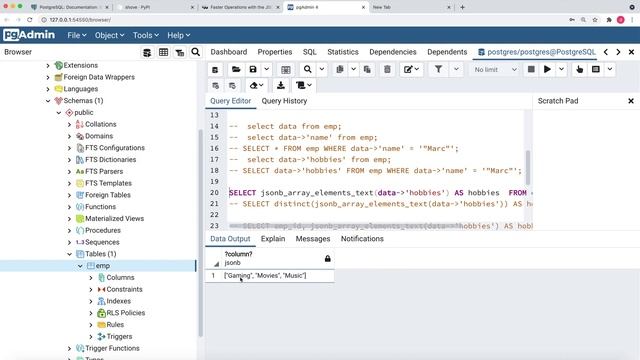Delete rows with the trash icon
Image resolution: width=640 pixels, height=360 pixels.
[387, 70]
